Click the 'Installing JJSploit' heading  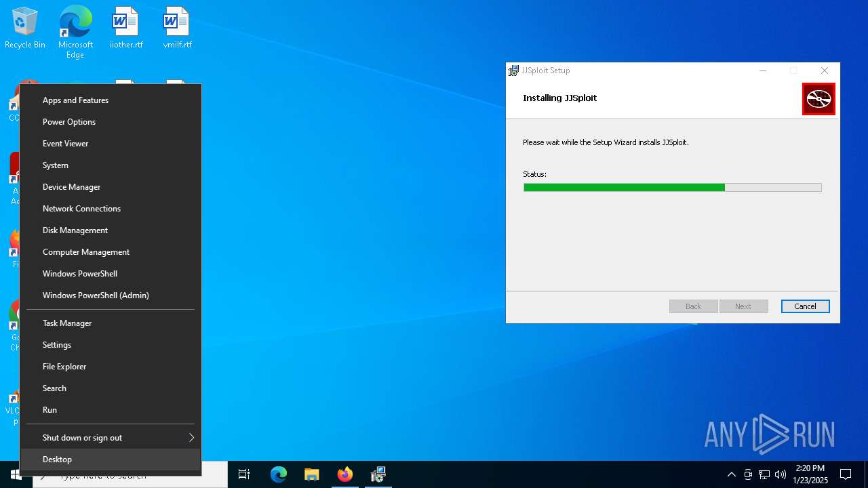coord(559,98)
